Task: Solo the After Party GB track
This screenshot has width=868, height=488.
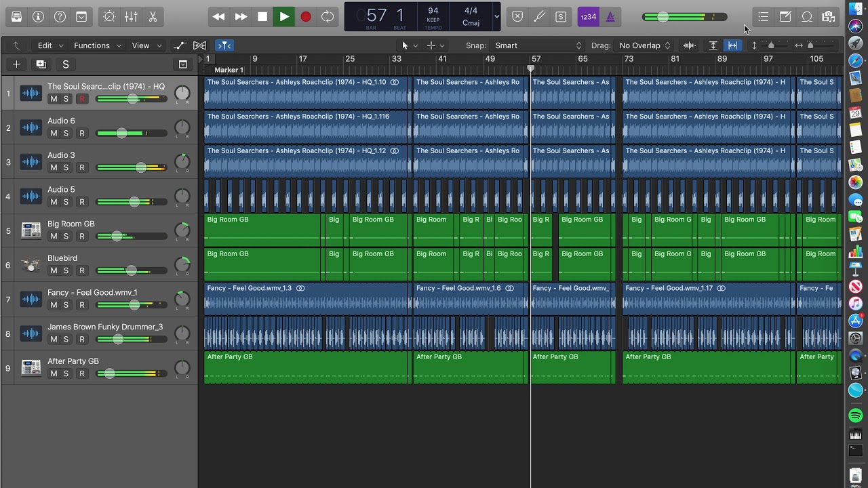Action: pos(66,373)
